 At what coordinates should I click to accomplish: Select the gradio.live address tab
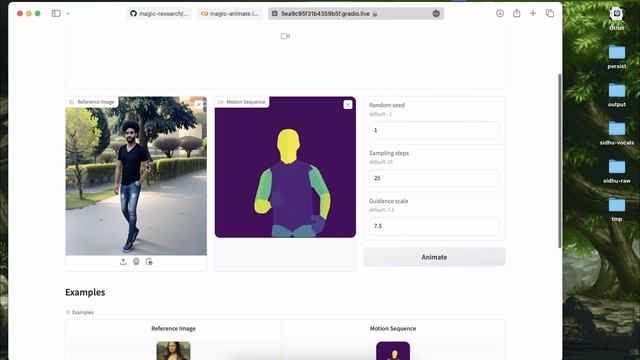(x=356, y=13)
